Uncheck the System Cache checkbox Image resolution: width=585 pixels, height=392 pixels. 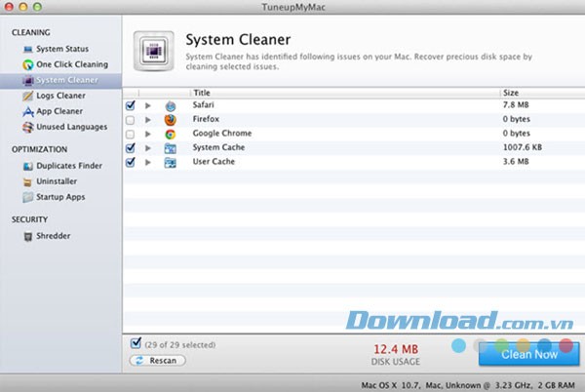pos(131,148)
